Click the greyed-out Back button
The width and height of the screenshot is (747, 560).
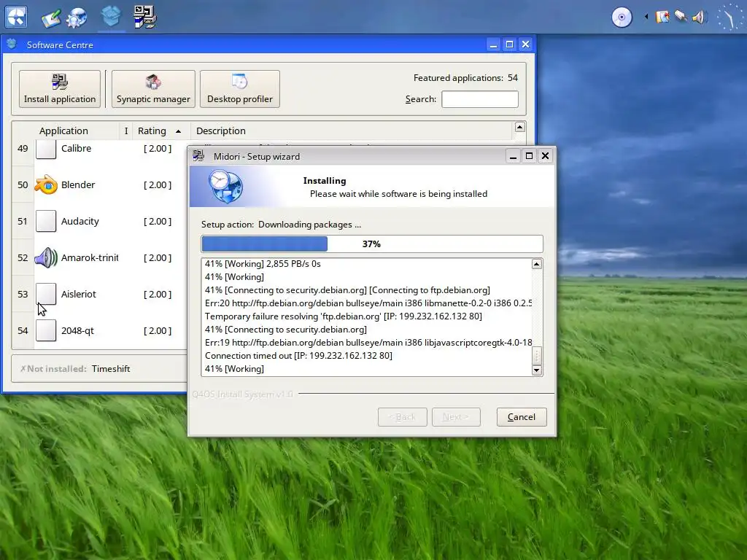coord(402,416)
